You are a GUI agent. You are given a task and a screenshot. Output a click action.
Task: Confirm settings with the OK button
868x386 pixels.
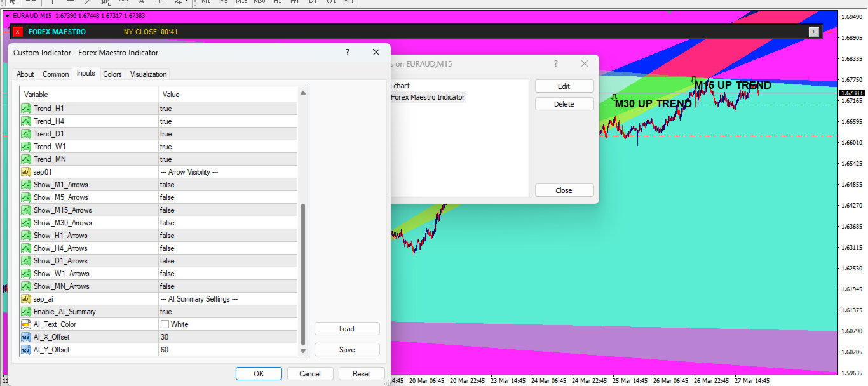pyautogui.click(x=259, y=374)
